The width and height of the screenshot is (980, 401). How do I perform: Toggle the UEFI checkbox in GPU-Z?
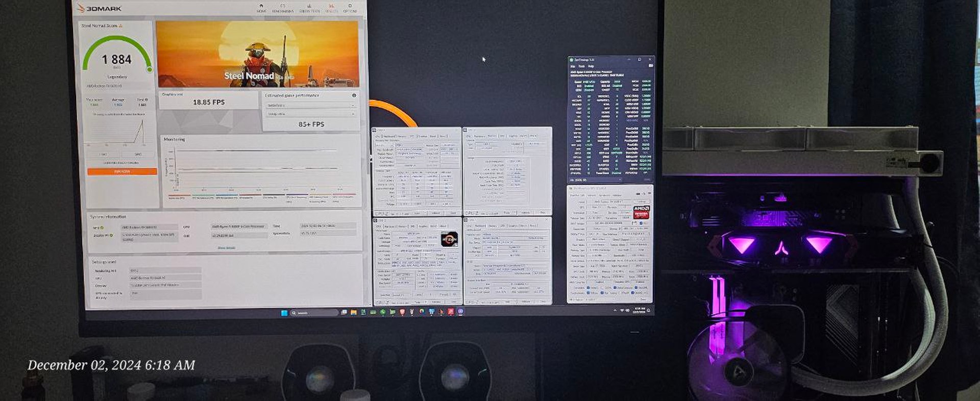point(641,223)
